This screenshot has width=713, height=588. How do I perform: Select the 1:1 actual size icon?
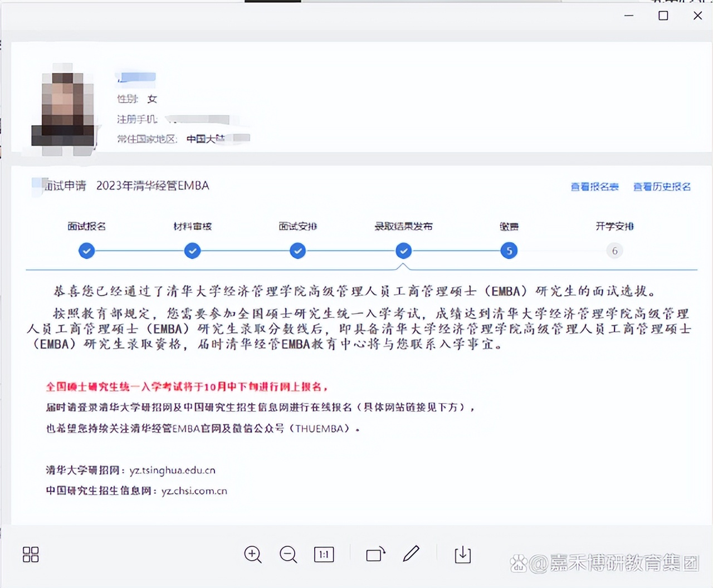[324, 555]
